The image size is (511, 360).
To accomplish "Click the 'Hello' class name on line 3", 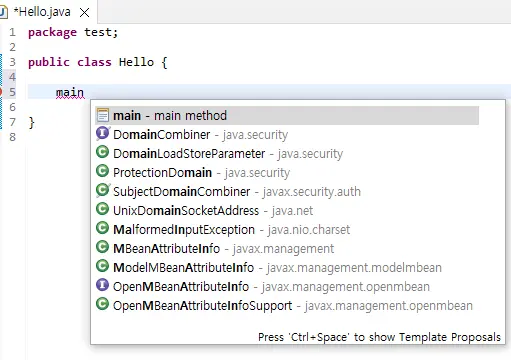I will click(x=136, y=62).
